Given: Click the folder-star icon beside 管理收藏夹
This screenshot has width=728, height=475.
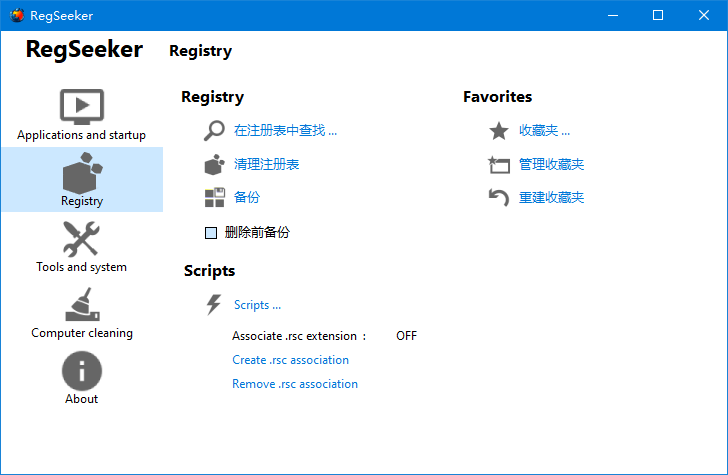Looking at the screenshot, I should 499,164.
